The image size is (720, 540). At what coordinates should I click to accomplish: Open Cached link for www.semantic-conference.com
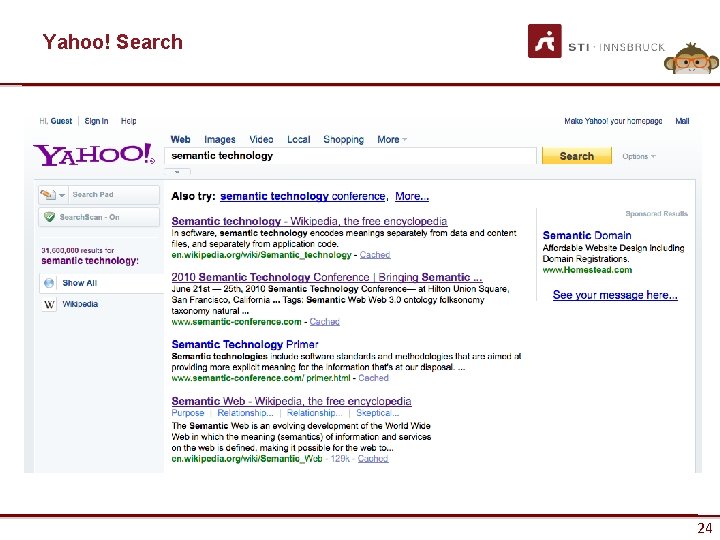[325, 322]
